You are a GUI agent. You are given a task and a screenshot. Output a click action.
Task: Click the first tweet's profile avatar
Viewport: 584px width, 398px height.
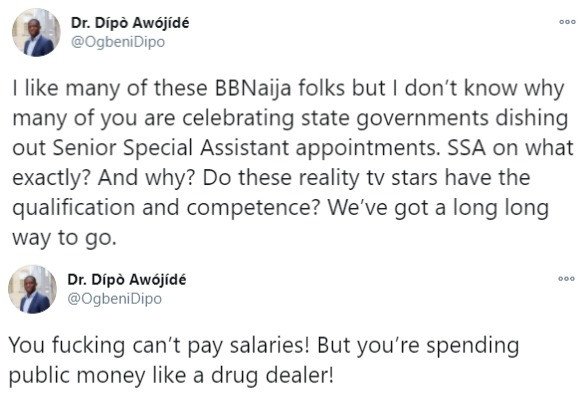tap(36, 32)
